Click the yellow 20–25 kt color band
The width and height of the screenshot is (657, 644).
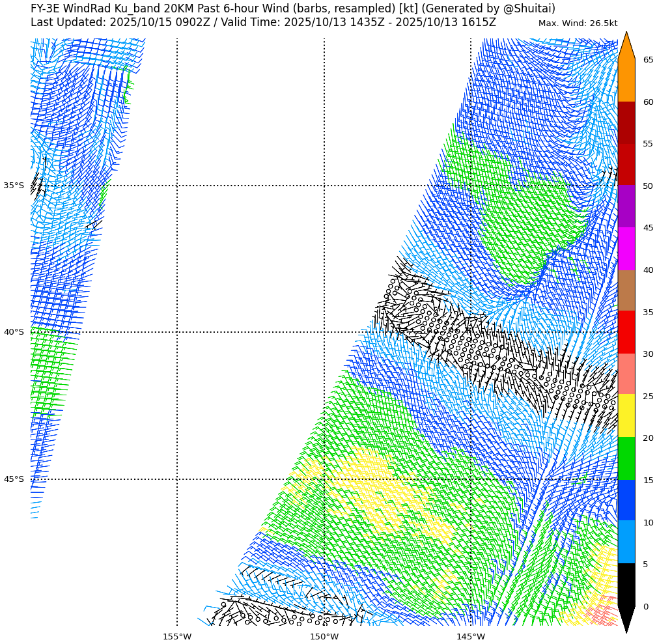click(x=626, y=416)
